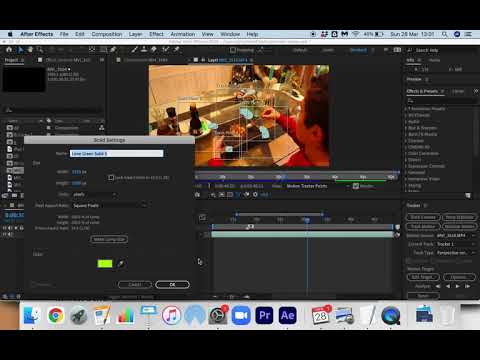Open the Effect menu
Viewport: 480px width, 360px height.
[x=156, y=34]
